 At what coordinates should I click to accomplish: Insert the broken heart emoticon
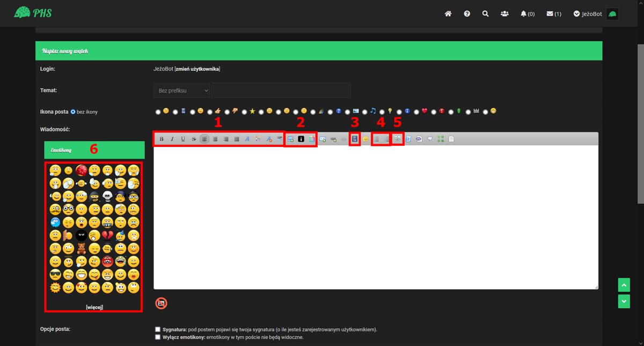coord(107,235)
